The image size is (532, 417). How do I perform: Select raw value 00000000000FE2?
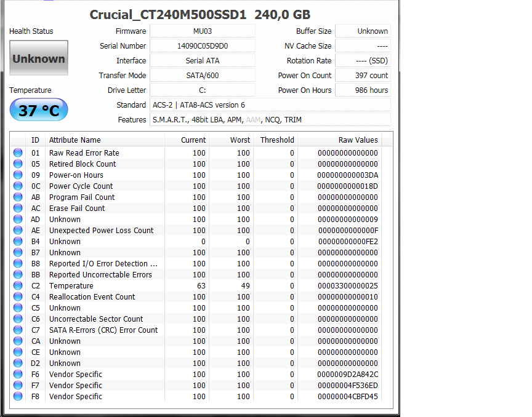(x=348, y=241)
